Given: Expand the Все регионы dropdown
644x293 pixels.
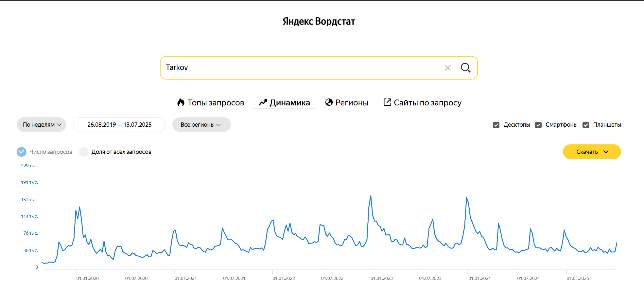Looking at the screenshot, I should click(201, 125).
